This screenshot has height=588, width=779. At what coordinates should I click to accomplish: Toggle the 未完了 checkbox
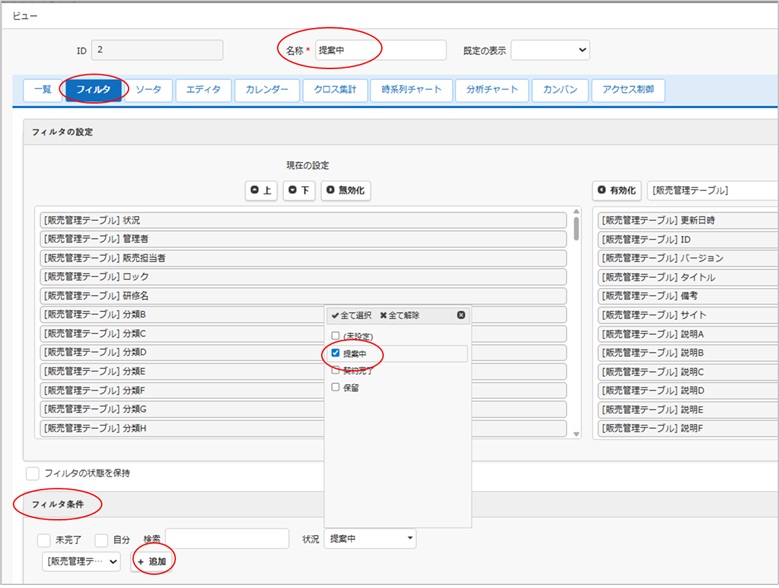[44, 540]
